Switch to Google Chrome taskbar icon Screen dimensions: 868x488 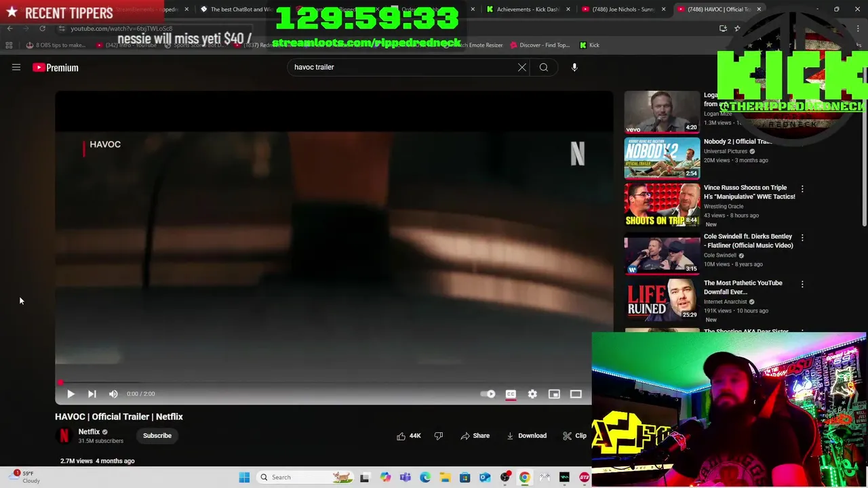[524, 477]
